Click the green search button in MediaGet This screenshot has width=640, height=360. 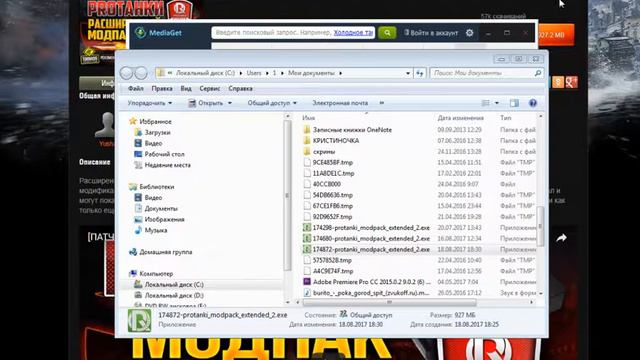pos(387,33)
